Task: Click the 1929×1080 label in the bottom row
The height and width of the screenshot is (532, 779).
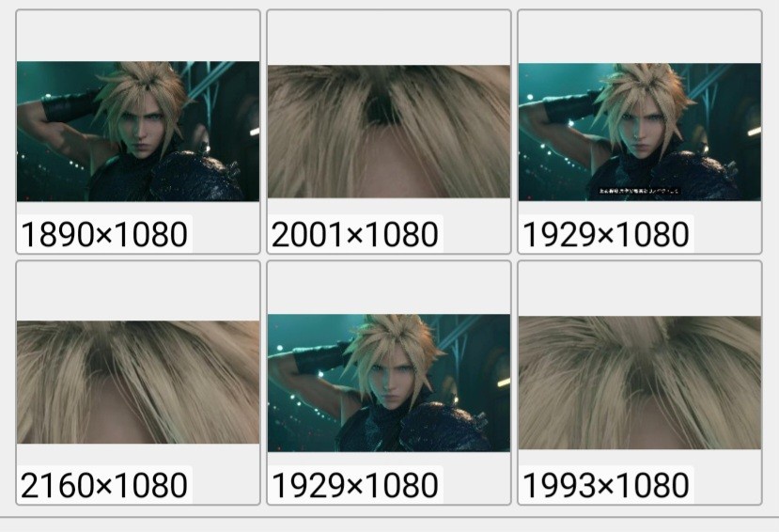Action: tap(354, 485)
